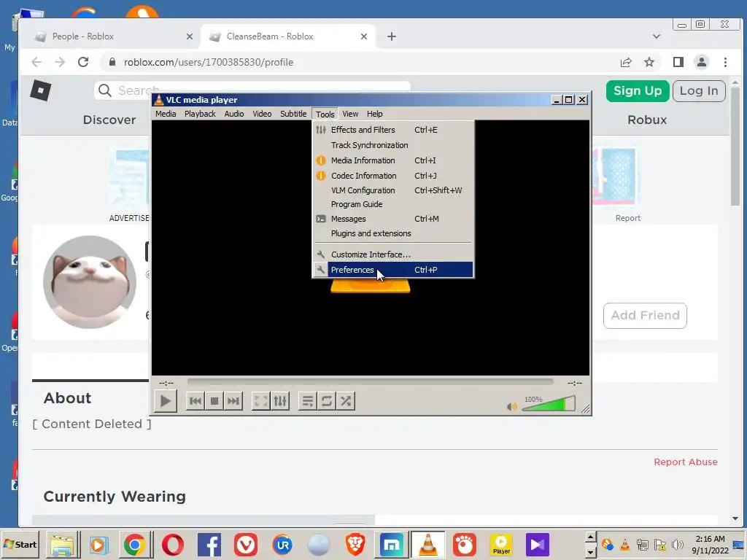This screenshot has width=747, height=560.
Task: Reload the Roblox page
Action: [83, 63]
